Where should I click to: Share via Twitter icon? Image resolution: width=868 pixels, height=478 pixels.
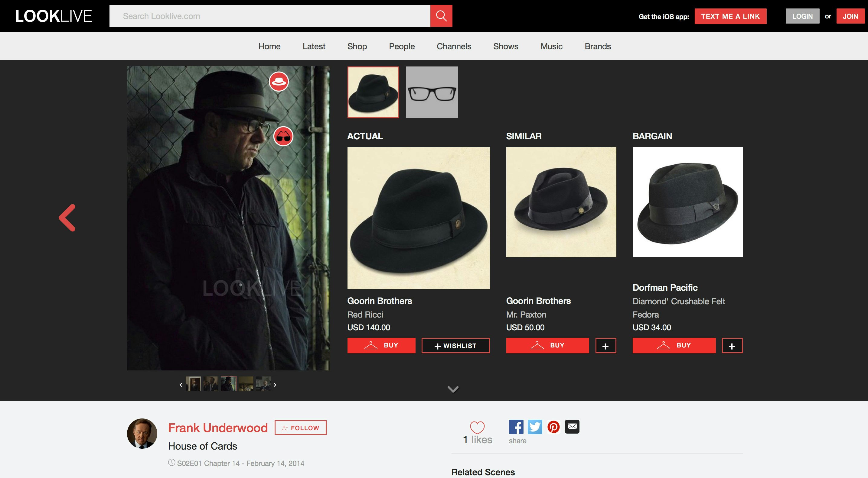point(535,427)
